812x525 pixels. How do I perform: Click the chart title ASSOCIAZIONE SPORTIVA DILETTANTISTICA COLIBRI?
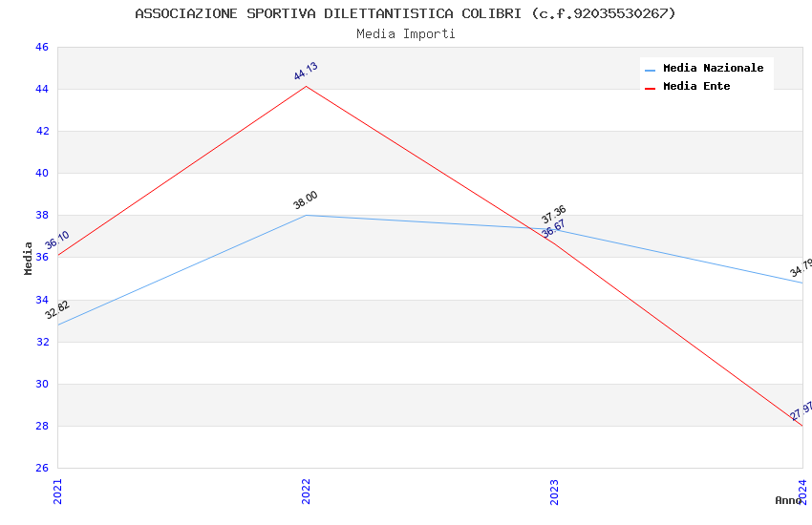[x=405, y=13]
